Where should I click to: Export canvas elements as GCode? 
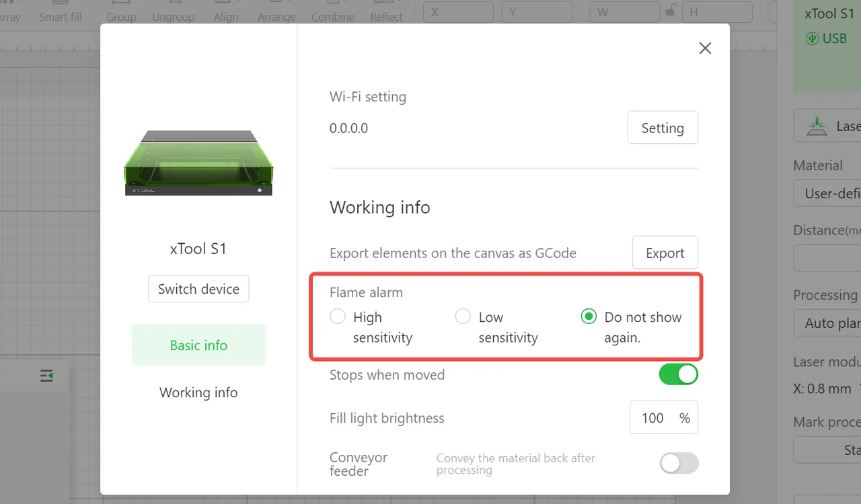click(665, 253)
